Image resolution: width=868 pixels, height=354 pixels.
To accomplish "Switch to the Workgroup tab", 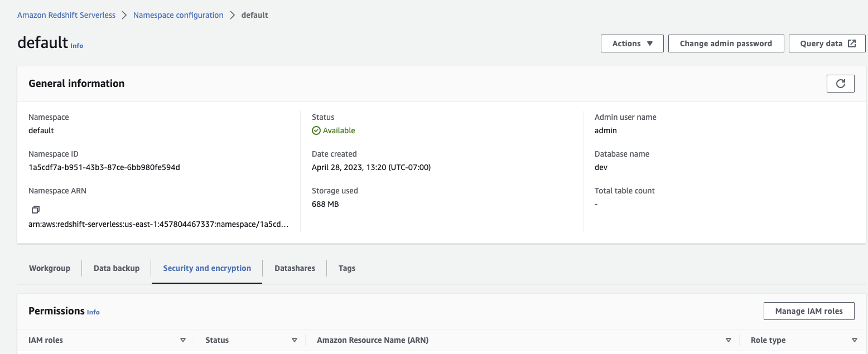I will pyautogui.click(x=50, y=268).
